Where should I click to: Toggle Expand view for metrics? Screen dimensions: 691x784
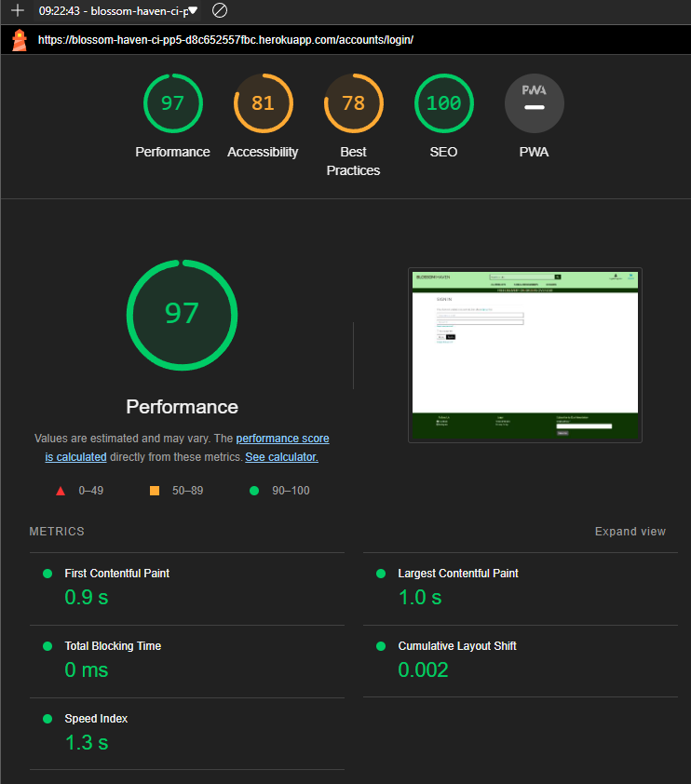630,532
